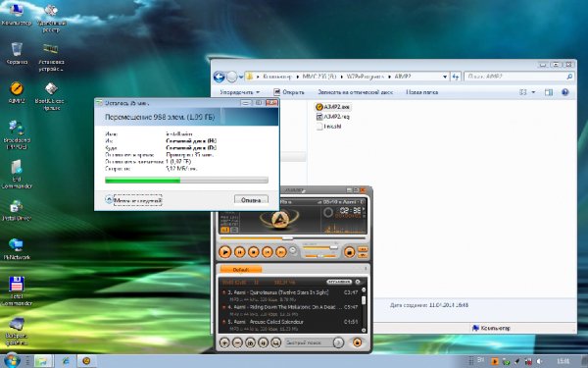588x368 pixels.
Task: Refresh the Explorer folder view
Action: click(x=456, y=77)
